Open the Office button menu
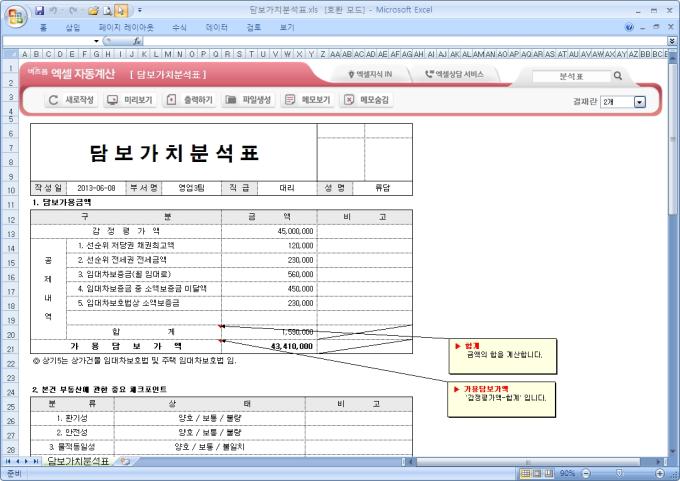680x481 pixels. pyautogui.click(x=16, y=16)
